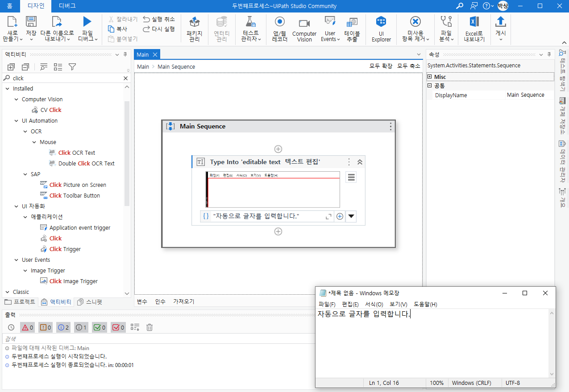Collapse the Installed tree node
The width and height of the screenshot is (569, 392).
point(8,88)
